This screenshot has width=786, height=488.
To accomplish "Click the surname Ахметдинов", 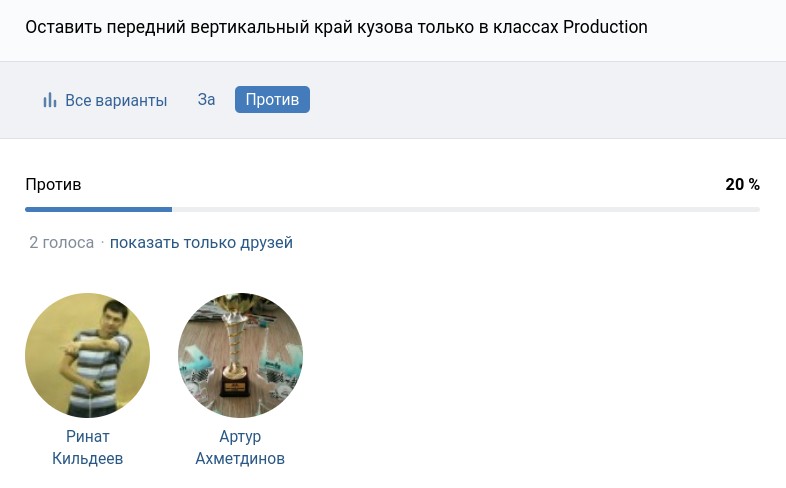I will (240, 459).
